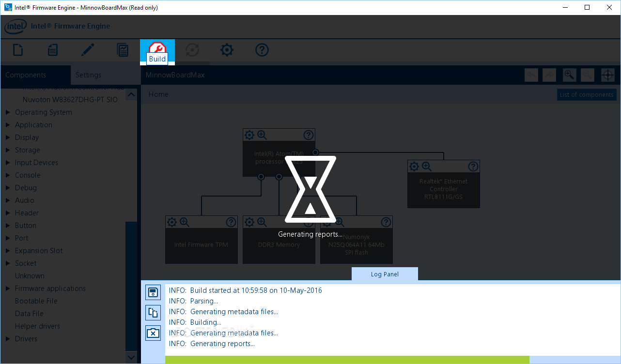Copy the log panel contents
Image resolution: width=621 pixels, height=364 pixels.
pos(153,313)
